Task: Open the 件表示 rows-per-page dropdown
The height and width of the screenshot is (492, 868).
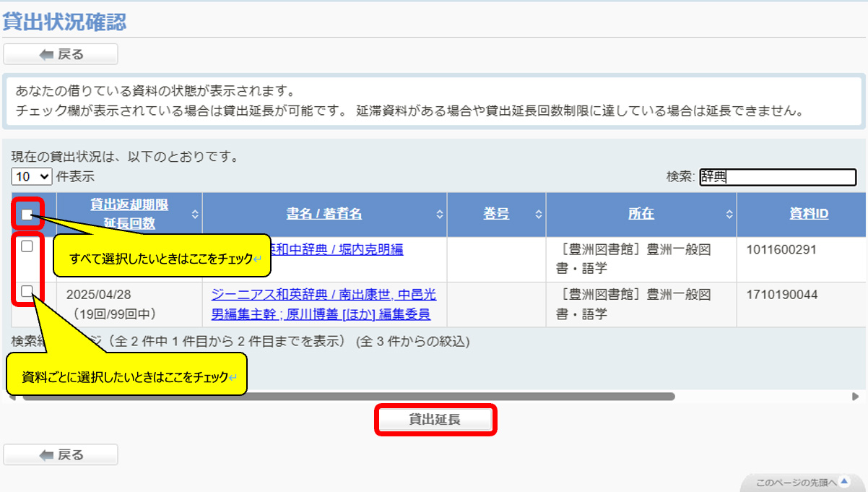Action: tap(32, 176)
